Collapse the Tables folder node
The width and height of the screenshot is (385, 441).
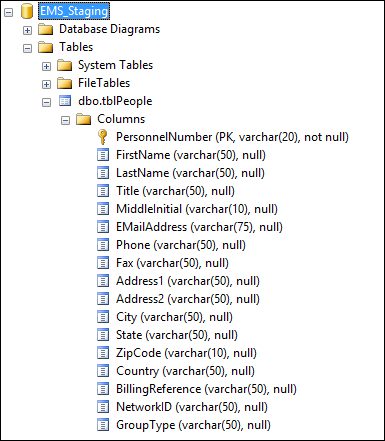point(27,48)
